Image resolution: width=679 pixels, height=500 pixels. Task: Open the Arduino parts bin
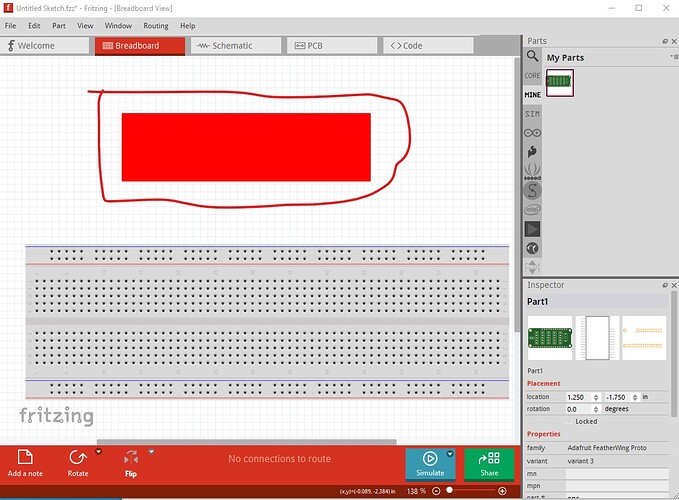532,133
